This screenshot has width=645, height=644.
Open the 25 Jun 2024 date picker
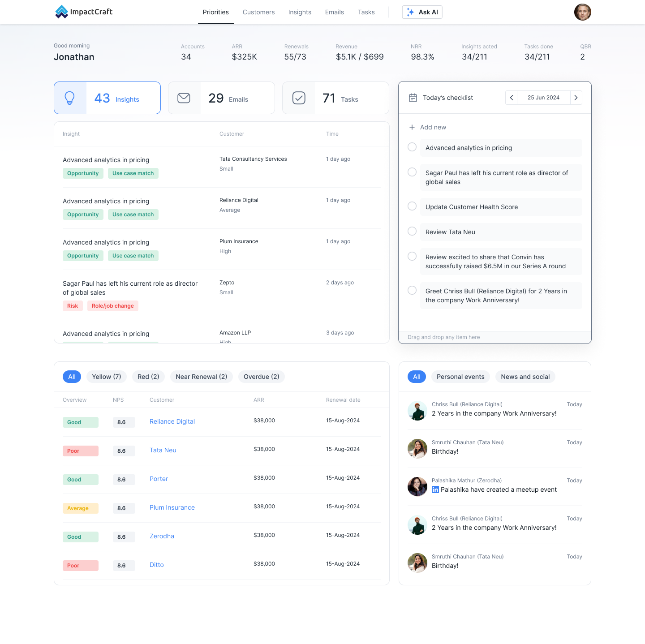[x=544, y=98]
